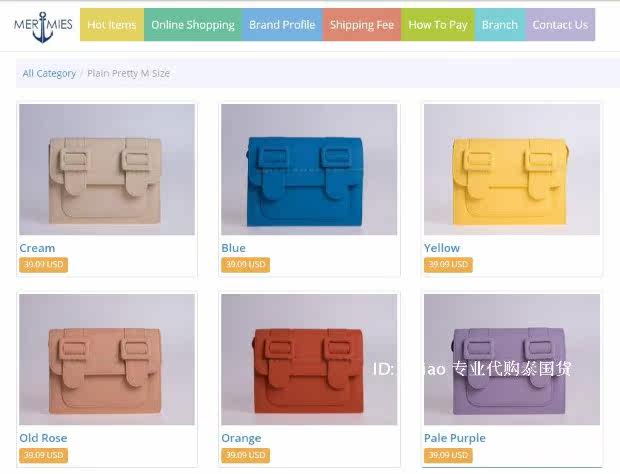Click the Cream product title link

pos(37,248)
